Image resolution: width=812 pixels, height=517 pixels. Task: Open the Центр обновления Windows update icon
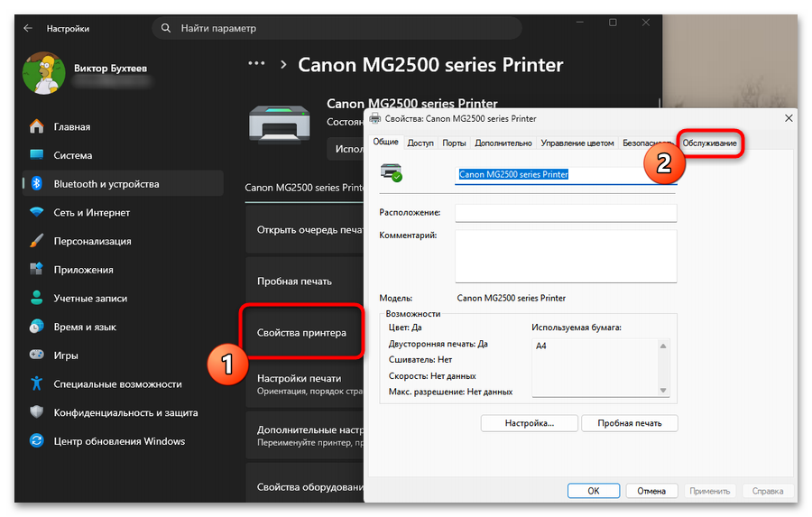point(37,440)
